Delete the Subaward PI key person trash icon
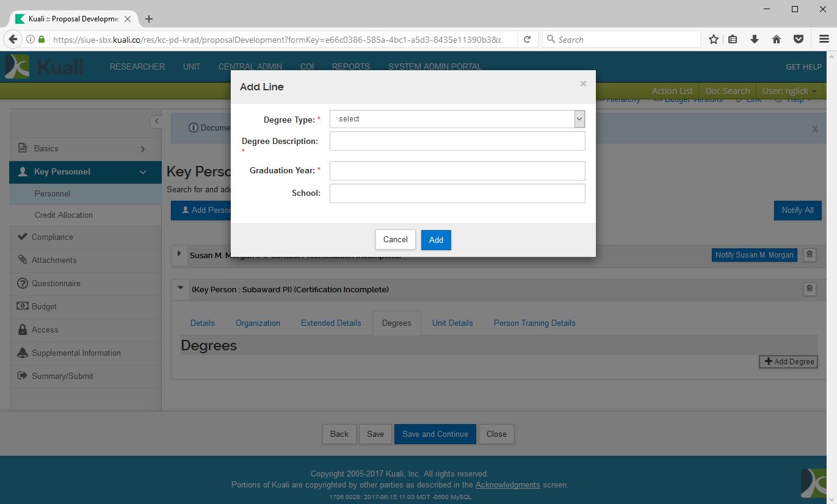 click(x=809, y=289)
